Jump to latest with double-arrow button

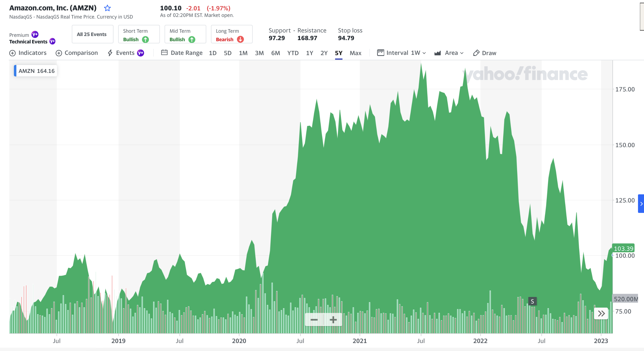pyautogui.click(x=601, y=314)
